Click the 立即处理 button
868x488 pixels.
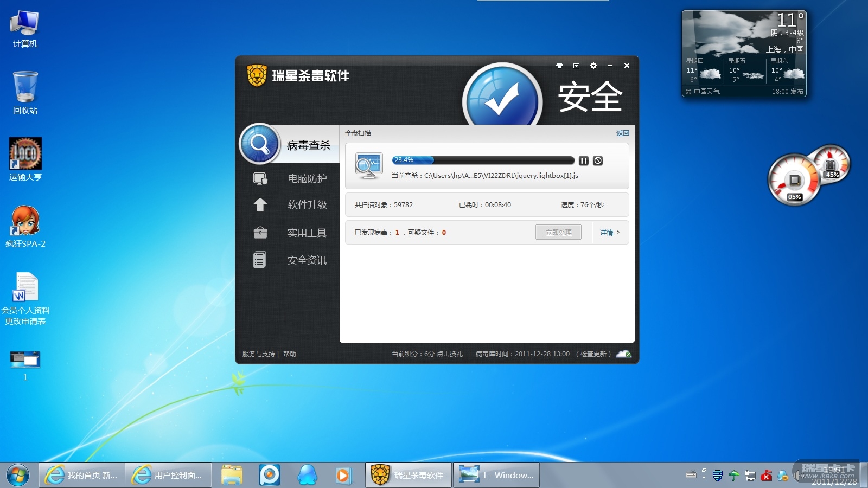(x=558, y=232)
